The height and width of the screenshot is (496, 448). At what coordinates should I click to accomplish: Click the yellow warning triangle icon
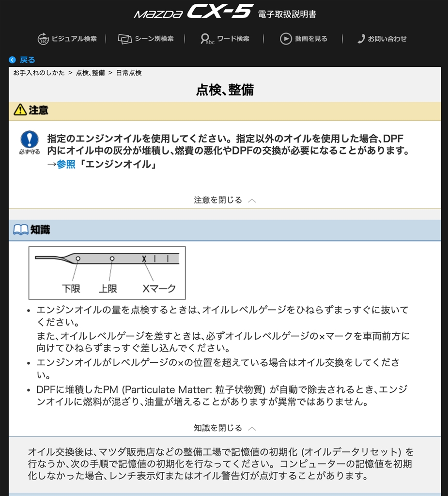20,110
